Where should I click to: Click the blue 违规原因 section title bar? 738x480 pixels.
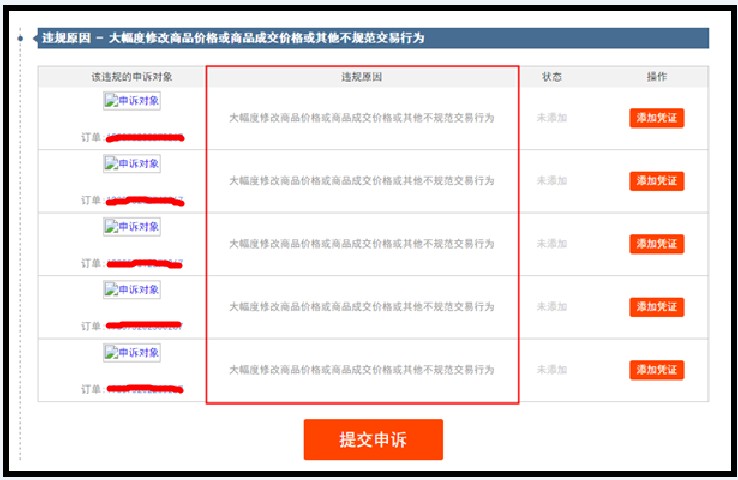point(373,38)
